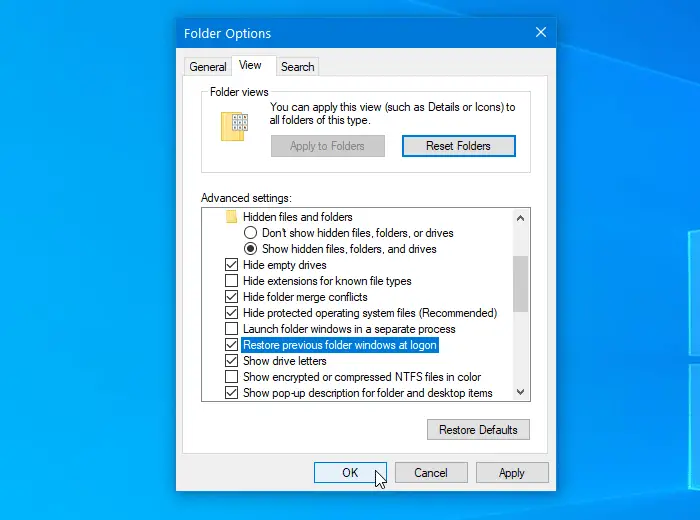700x520 pixels.
Task: Uncheck Hide empty drives
Action: click(231, 265)
